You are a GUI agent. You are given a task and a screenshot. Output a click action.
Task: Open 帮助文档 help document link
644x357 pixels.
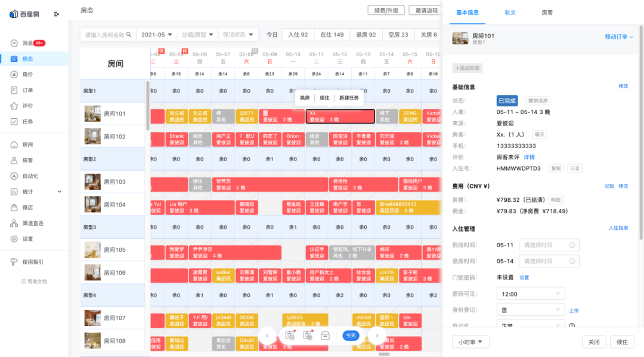[34, 281]
